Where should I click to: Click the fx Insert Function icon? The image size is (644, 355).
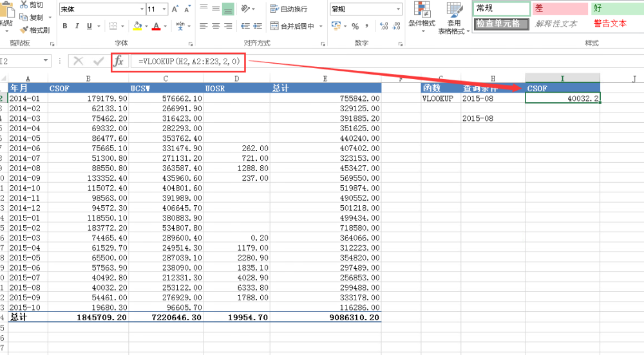118,62
